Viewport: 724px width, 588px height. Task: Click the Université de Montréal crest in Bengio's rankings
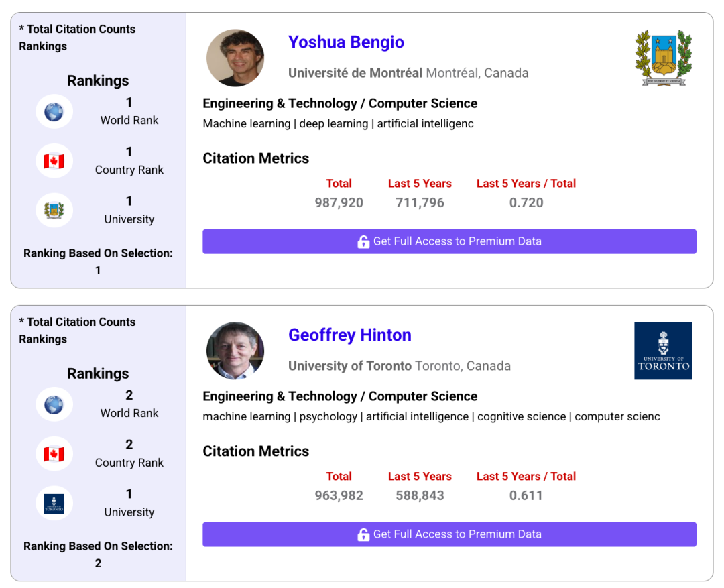point(54,211)
